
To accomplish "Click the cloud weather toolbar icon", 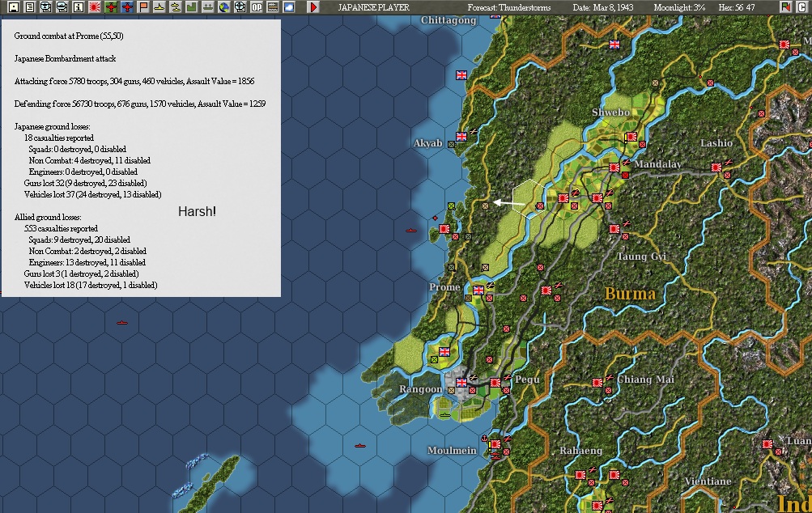I will (x=288, y=6).
